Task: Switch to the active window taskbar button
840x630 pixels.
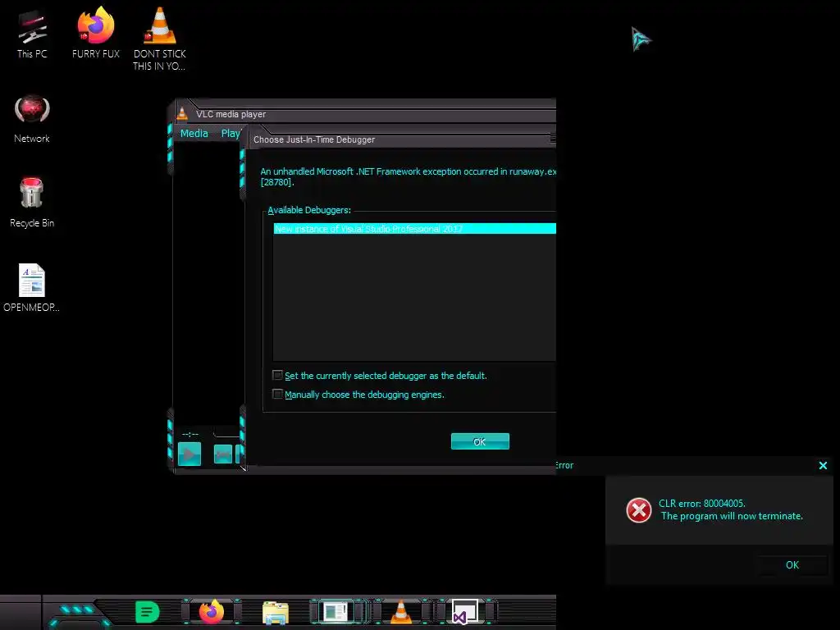Action: [337, 612]
